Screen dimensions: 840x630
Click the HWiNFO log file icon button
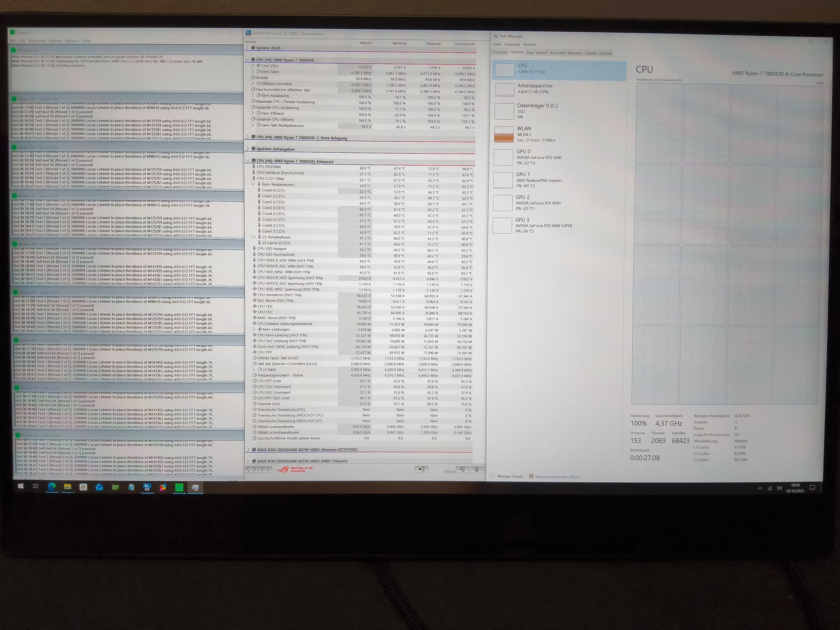477,469
